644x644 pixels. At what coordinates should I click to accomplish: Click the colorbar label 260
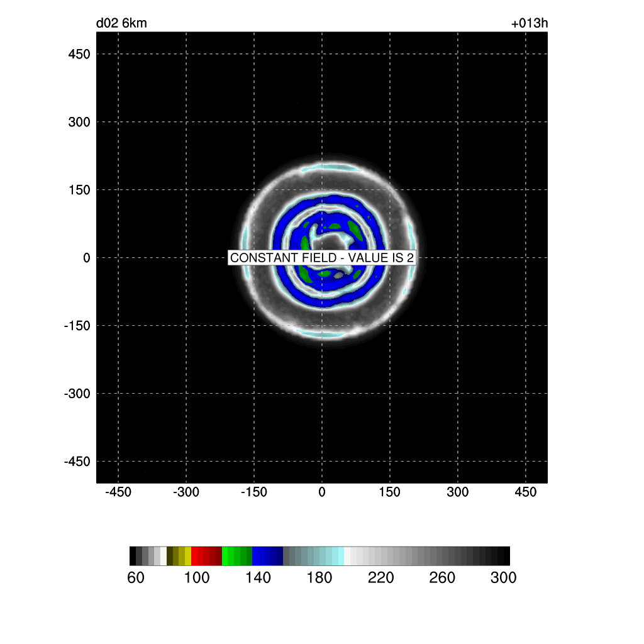pyautogui.click(x=442, y=578)
